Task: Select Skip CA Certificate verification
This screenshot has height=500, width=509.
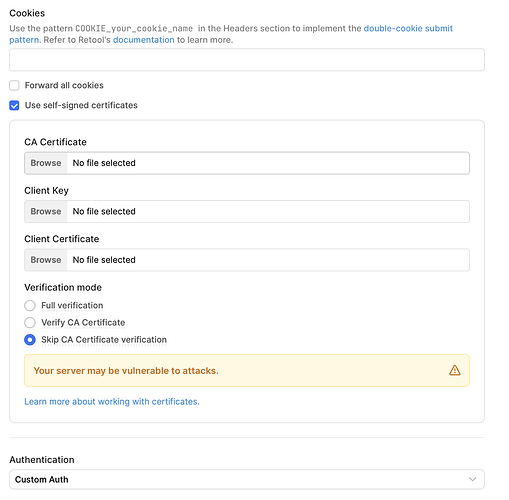Action: click(x=30, y=340)
